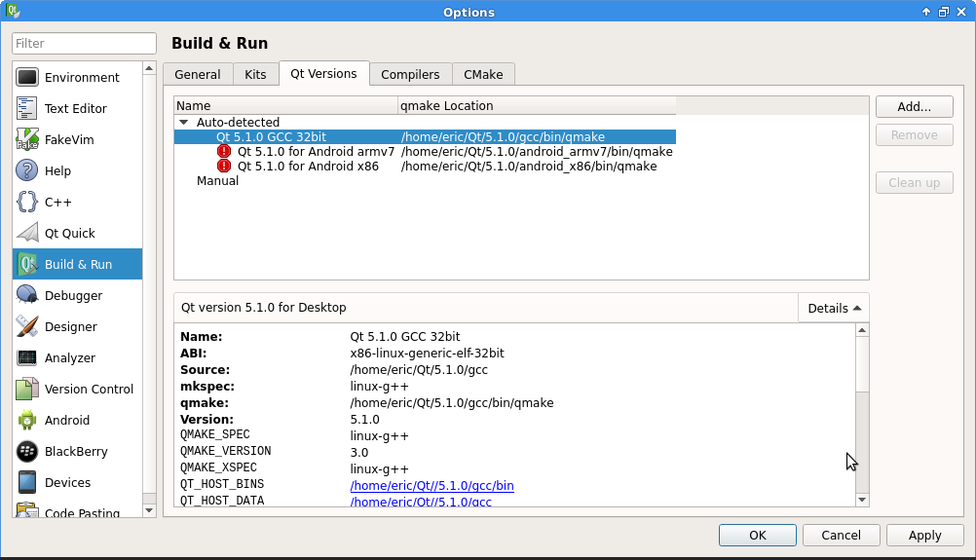Confirm with the OK button

tap(758, 535)
